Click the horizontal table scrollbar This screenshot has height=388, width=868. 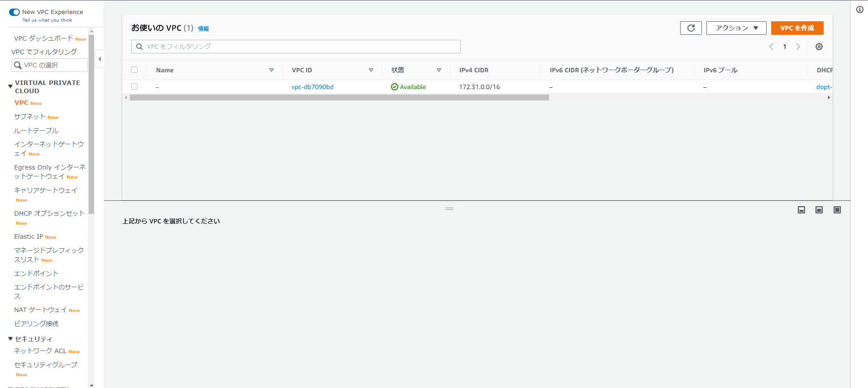[x=339, y=98]
